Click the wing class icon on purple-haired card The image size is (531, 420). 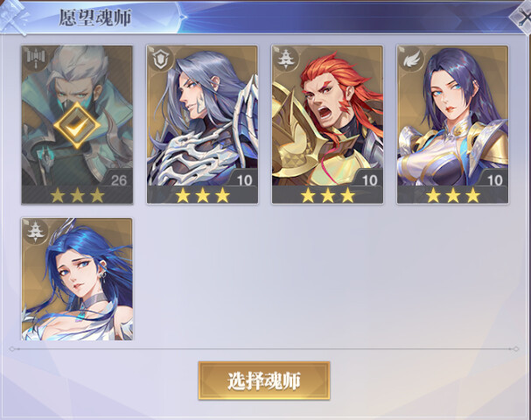point(409,59)
